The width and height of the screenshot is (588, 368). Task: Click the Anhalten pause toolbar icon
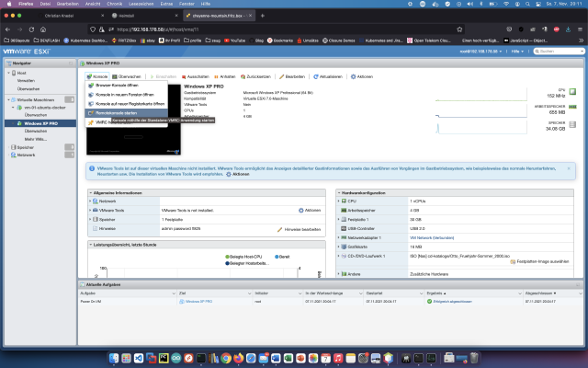click(x=216, y=76)
